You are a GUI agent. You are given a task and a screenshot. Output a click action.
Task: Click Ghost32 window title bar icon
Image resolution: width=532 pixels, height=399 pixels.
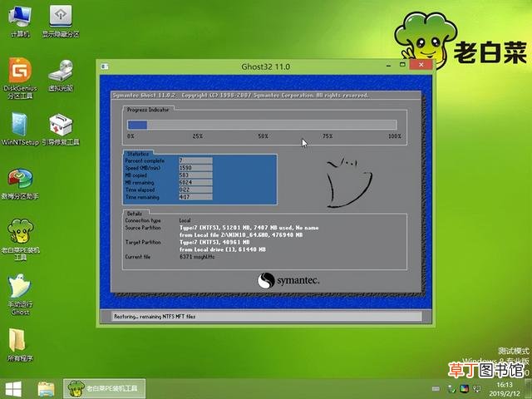(105, 66)
